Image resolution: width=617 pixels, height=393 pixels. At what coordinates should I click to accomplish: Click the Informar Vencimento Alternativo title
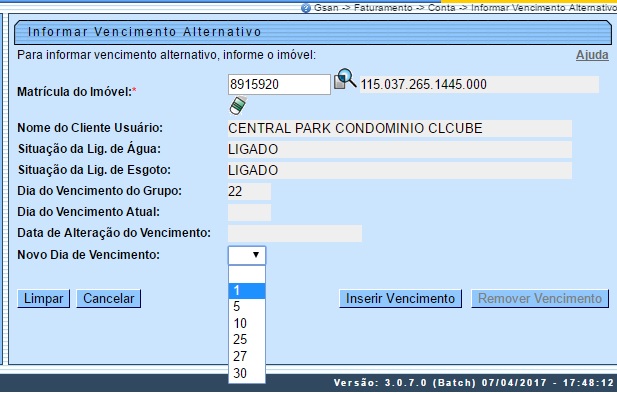(x=144, y=32)
